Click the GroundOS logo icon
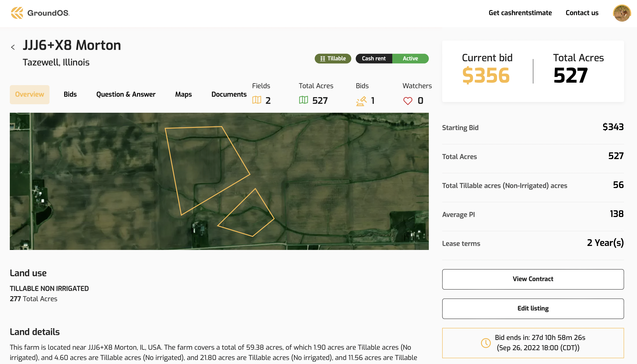637x364 pixels. pyautogui.click(x=17, y=13)
